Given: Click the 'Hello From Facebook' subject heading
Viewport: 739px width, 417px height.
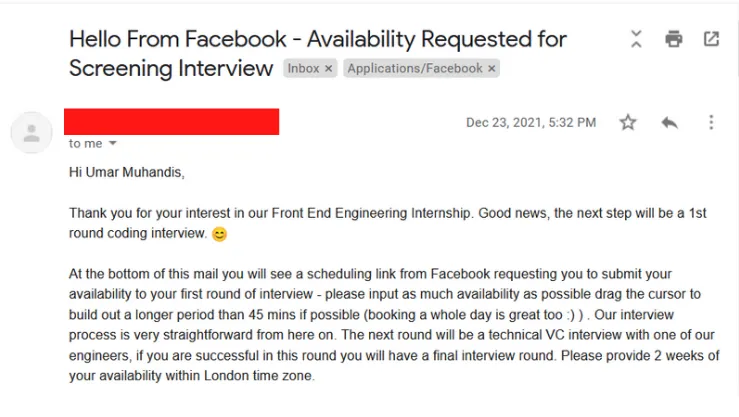Looking at the screenshot, I should click(318, 53).
